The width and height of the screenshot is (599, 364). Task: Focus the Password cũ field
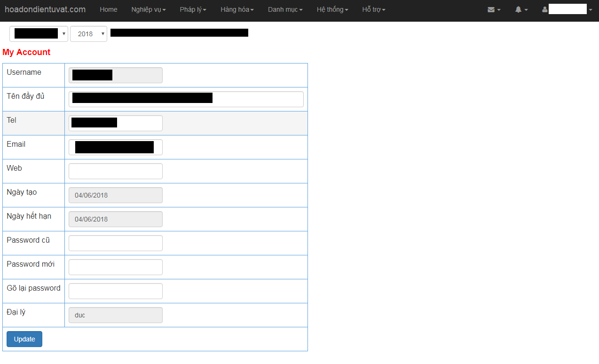click(x=116, y=243)
